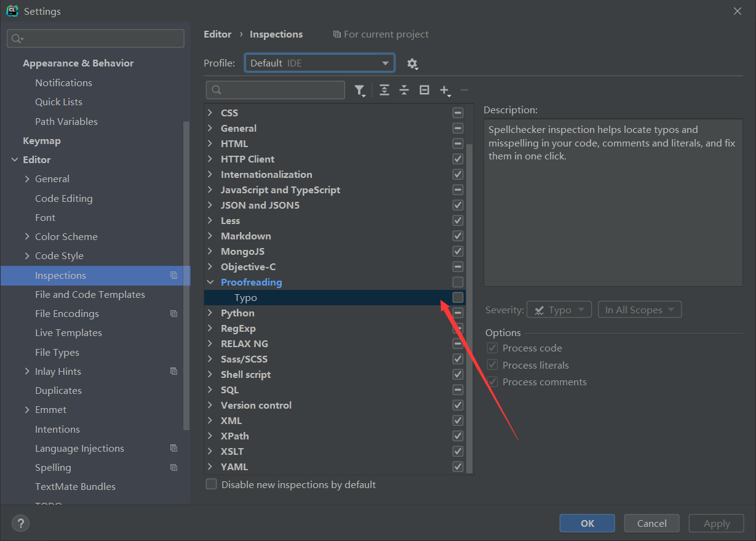Open the Path Variables page
This screenshot has height=541, width=756.
point(66,121)
